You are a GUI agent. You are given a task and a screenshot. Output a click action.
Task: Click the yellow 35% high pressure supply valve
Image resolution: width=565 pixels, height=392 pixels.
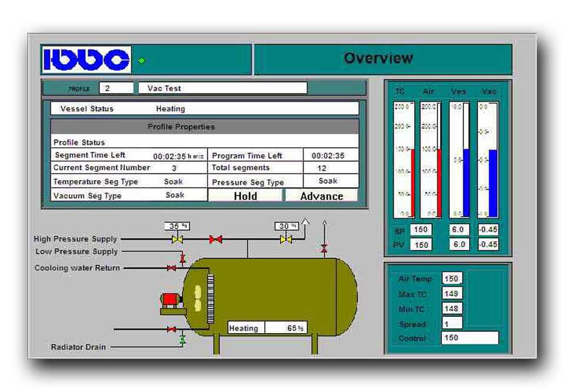click(177, 240)
